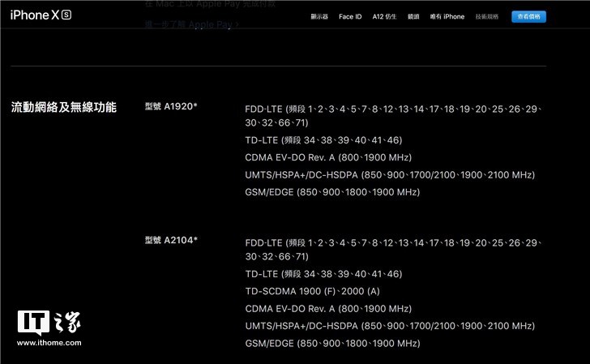This screenshot has width=590, height=364.
Task: Click the faded Apple Pay learn-more link
Action: (192, 24)
